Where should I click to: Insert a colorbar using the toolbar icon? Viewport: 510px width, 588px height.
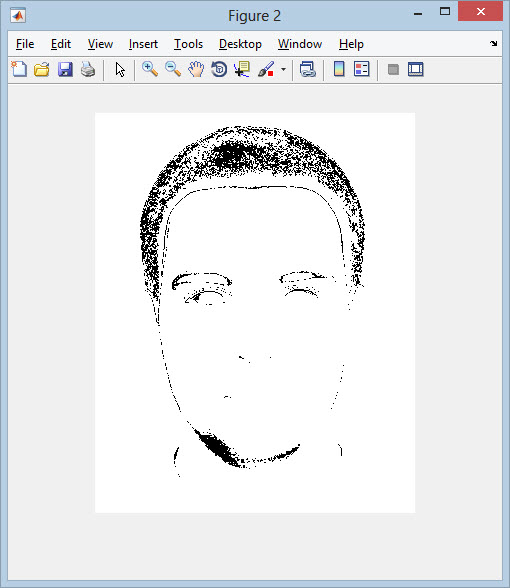pyautogui.click(x=339, y=69)
